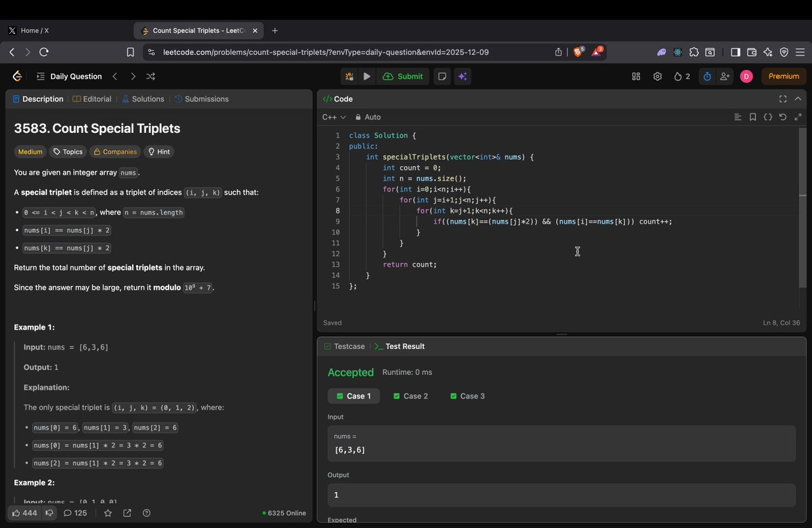Invite a collaborator via person-plus icon

click(725, 76)
